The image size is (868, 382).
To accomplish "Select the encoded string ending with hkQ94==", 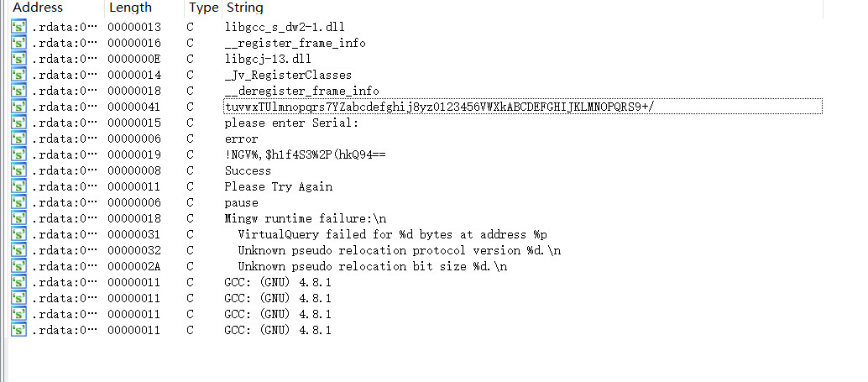I will click(x=305, y=154).
